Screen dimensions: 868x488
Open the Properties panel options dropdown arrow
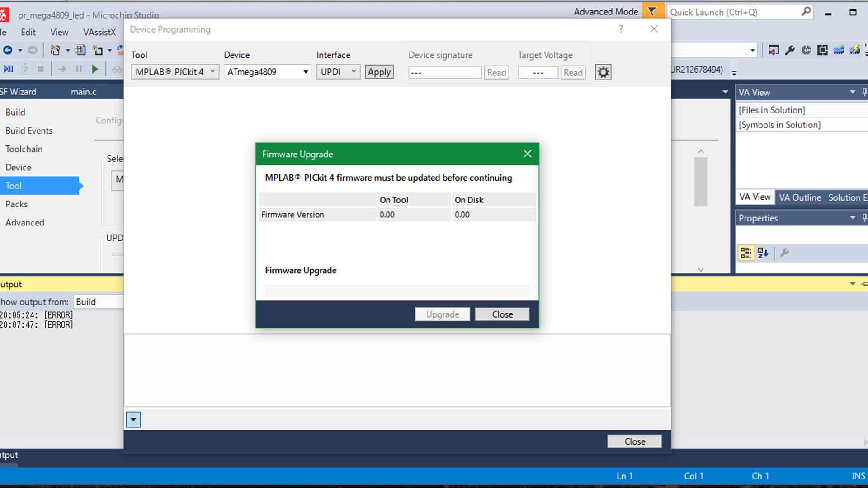(852, 218)
